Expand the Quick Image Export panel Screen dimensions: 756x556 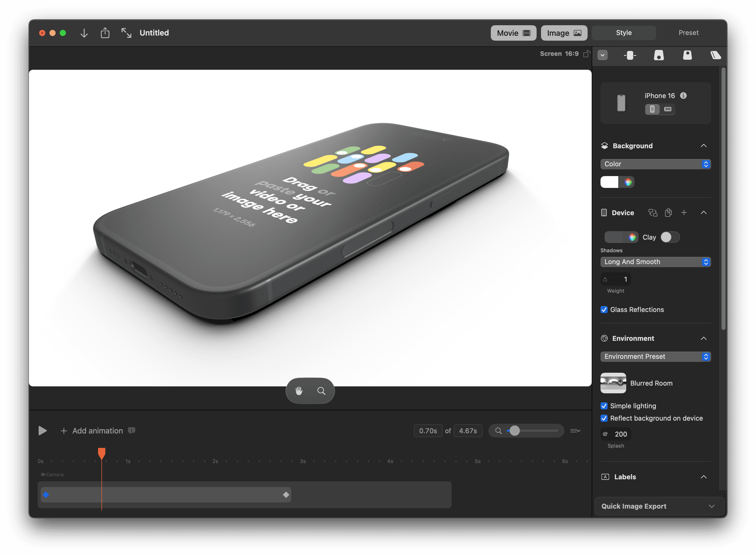point(659,506)
